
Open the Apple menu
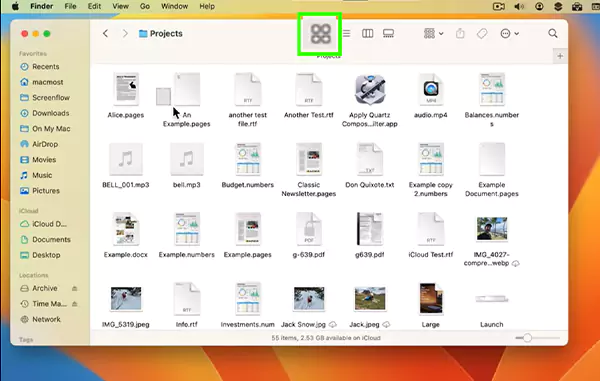point(15,7)
